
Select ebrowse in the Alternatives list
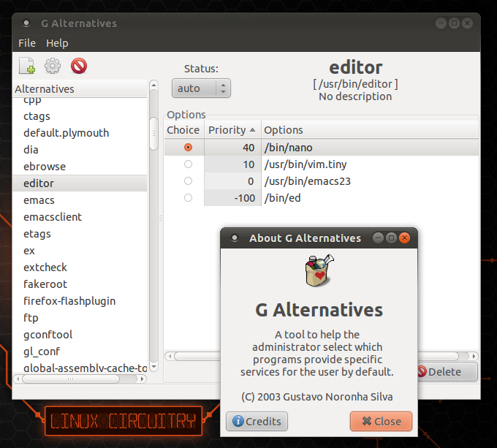[x=80, y=167]
